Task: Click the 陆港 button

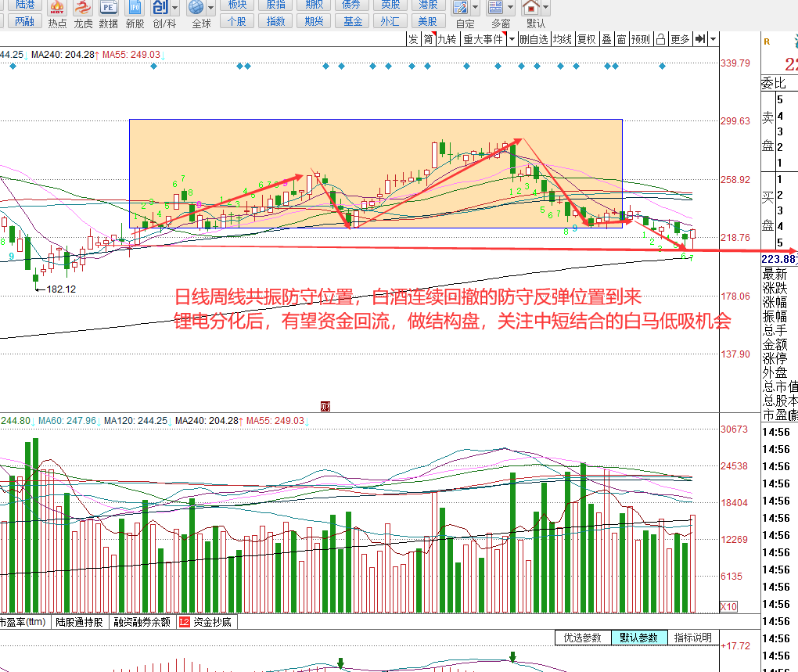Action: coord(24,5)
